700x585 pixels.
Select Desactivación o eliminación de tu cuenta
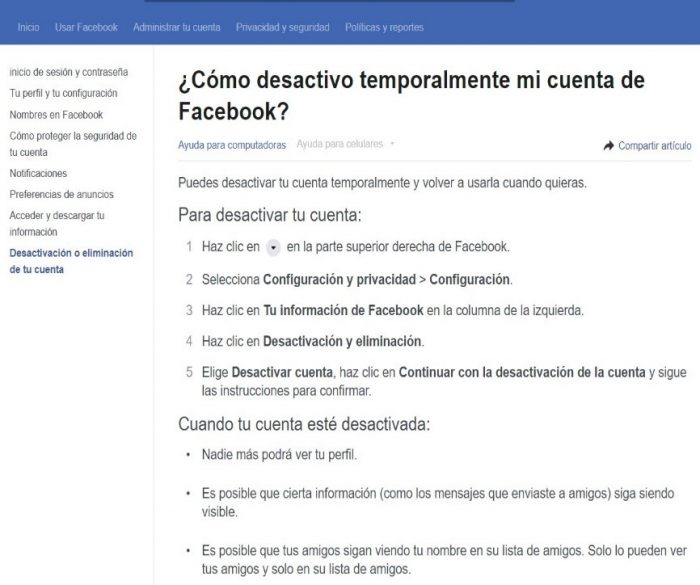[x=71, y=261]
